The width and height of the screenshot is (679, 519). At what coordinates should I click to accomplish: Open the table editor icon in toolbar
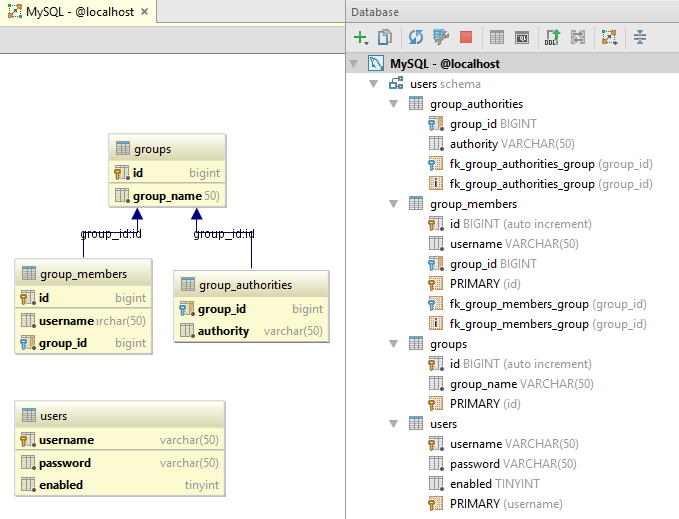click(496, 38)
